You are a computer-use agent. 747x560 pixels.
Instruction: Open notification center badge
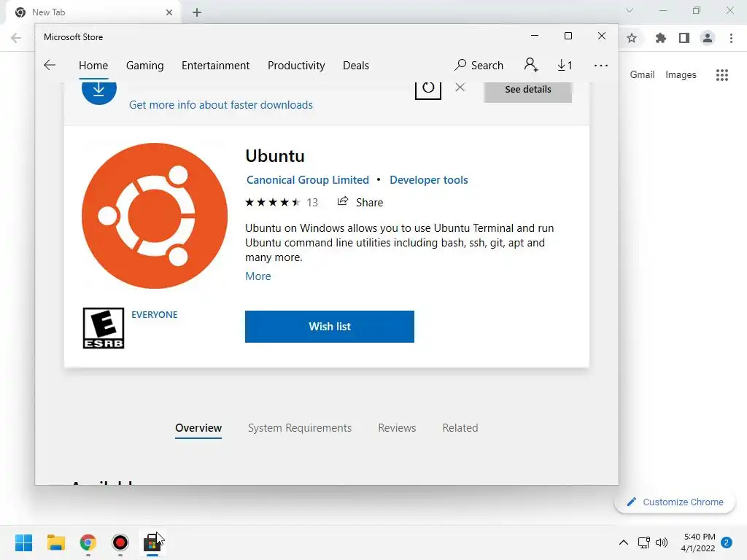click(x=727, y=542)
